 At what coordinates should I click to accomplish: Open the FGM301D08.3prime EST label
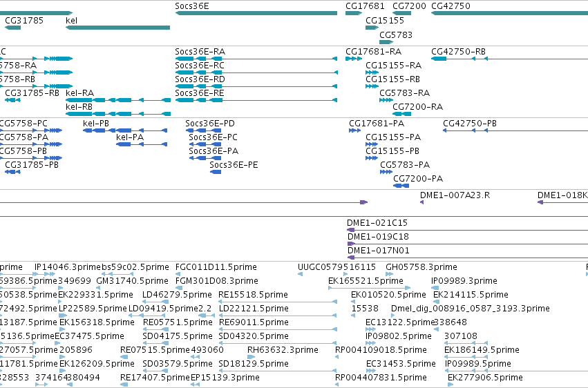pos(217,281)
